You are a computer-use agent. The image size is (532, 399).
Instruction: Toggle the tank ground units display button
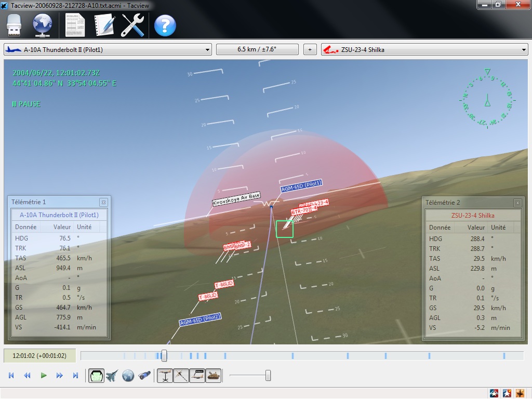tap(214, 376)
